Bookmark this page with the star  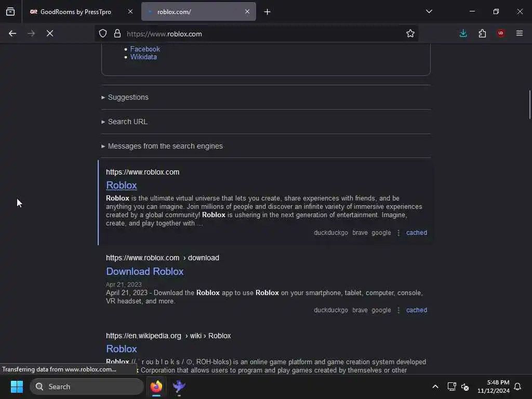[x=410, y=33]
